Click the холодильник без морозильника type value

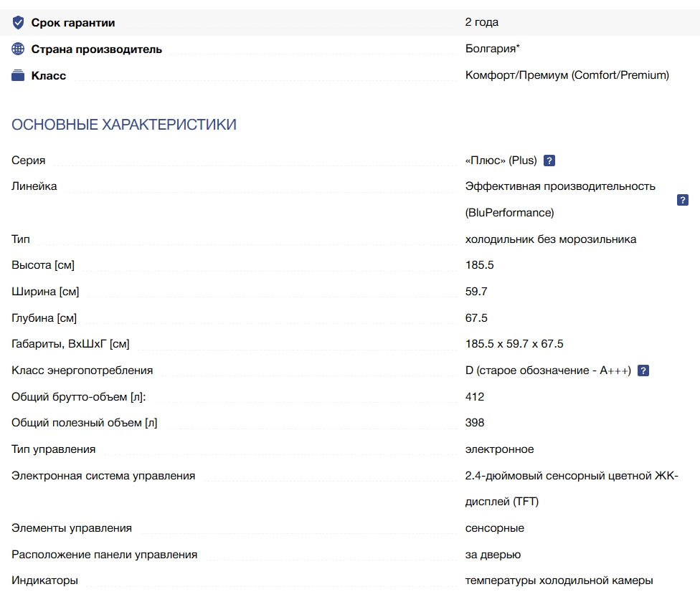(550, 239)
